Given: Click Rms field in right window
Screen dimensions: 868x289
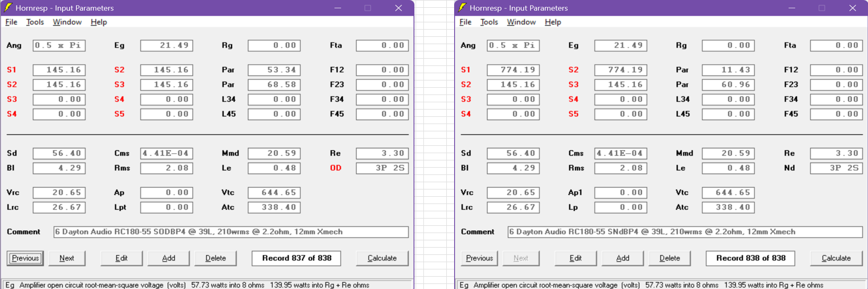Looking at the screenshot, I should click(621, 168).
